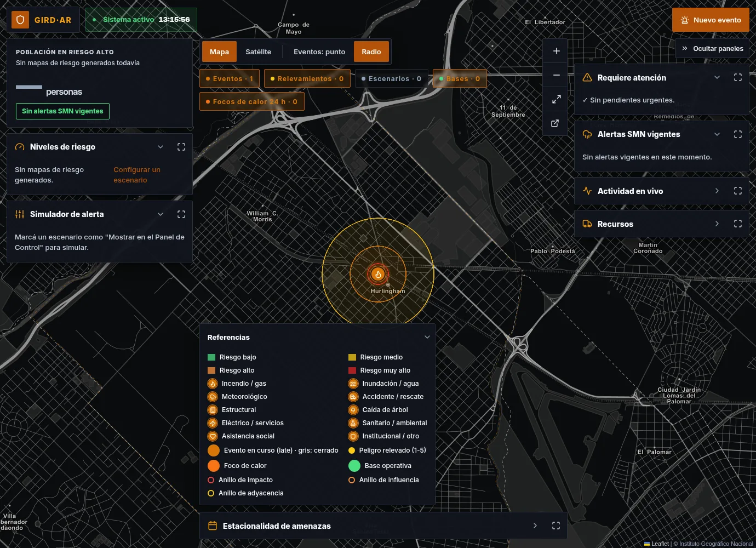
Task: Click the Riesgo bajo green color swatch
Action: (211, 357)
